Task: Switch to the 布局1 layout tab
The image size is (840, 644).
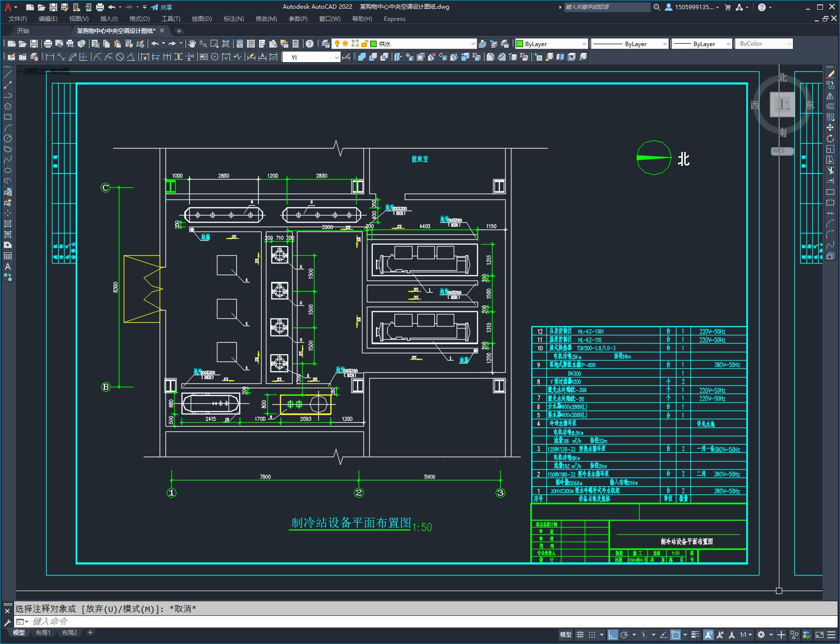Action: point(43,632)
